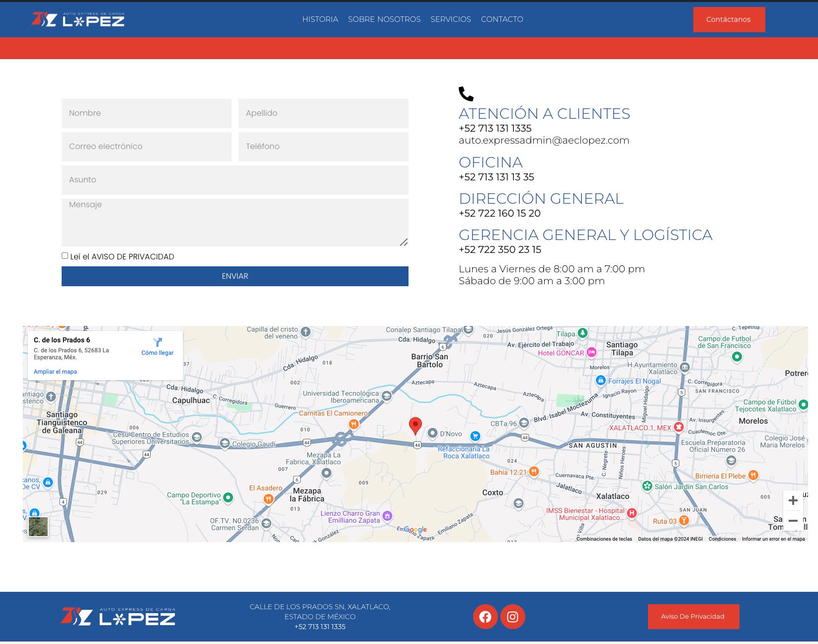Image resolution: width=818 pixels, height=644 pixels.
Task: Click the Ruta 03 marker
Action: pyautogui.click(x=684, y=520)
